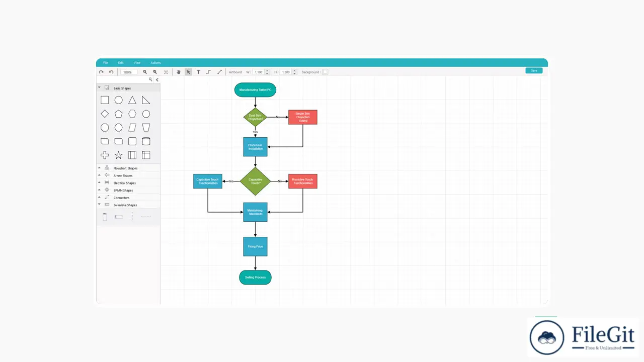Expand the Arrow Shapes section
This screenshot has height=362, width=644.
(x=128, y=175)
